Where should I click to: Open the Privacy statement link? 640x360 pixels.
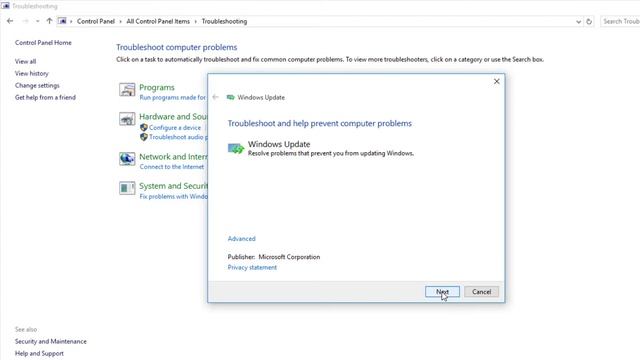tap(252, 267)
